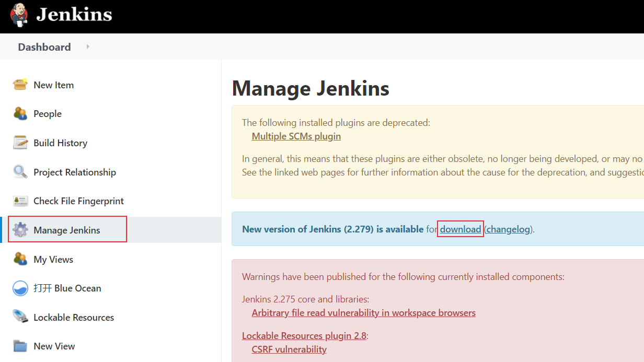Click the Manage Jenkins gear icon
Viewport: 644px width, 362px height.
click(x=20, y=230)
